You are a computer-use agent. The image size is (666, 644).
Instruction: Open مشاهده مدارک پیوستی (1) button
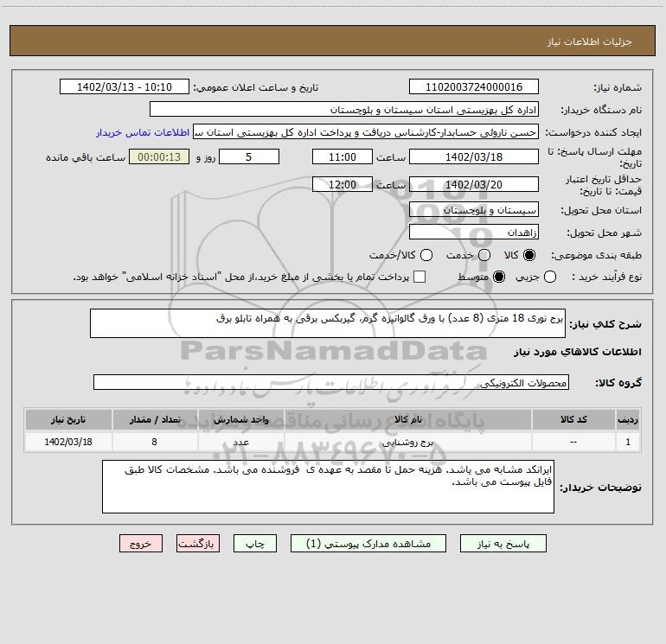pos(368,544)
